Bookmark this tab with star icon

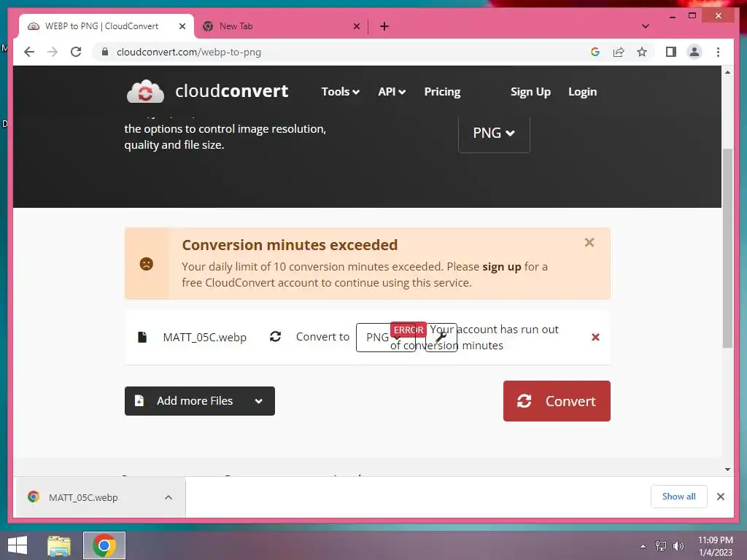pos(642,52)
